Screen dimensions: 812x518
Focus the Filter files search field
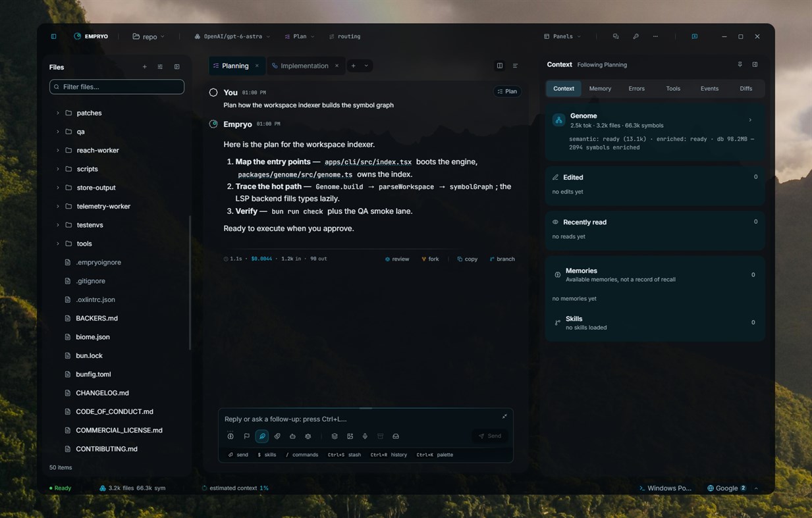coord(117,86)
